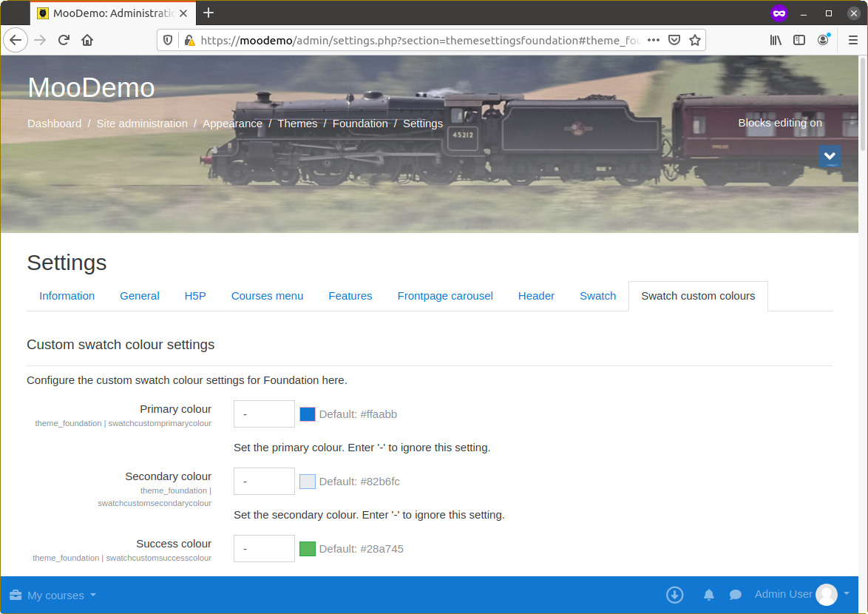868x614 pixels.
Task: Switch to the Information tab
Action: pos(67,296)
